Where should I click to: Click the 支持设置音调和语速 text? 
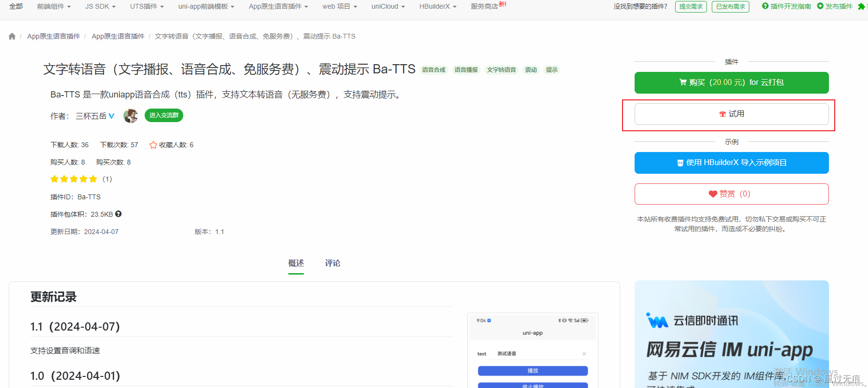[65, 351]
